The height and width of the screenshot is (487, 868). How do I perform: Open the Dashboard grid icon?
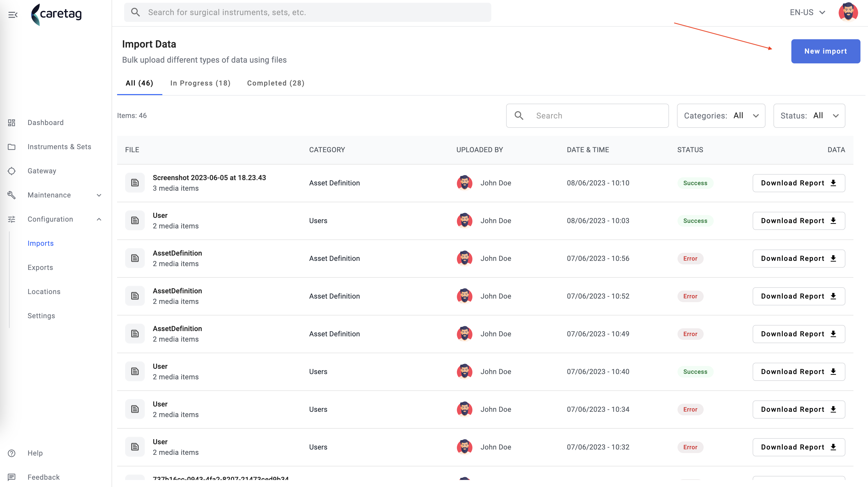12,123
